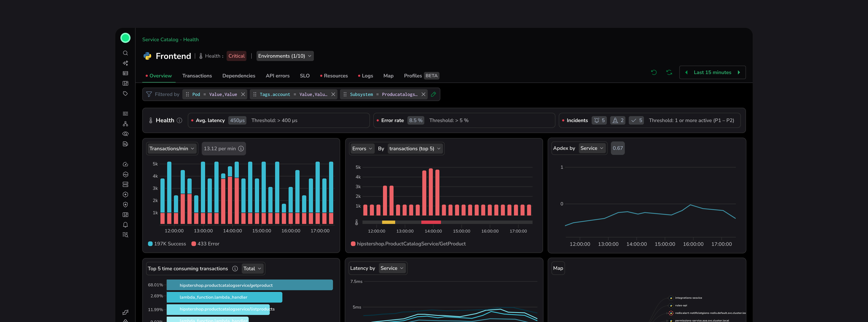Click the auto-refresh sync icon
Image resolution: width=868 pixels, height=322 pixels.
(669, 72)
